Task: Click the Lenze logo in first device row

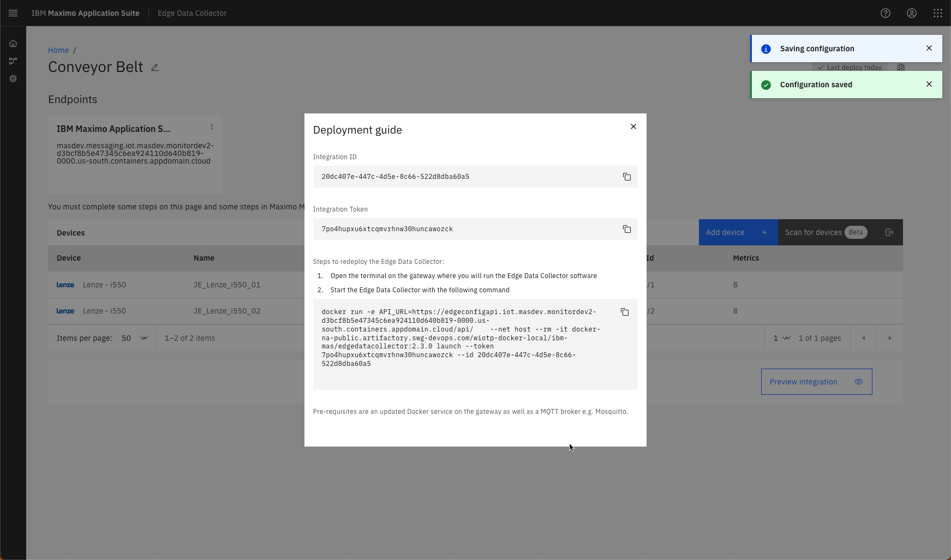Action: [x=65, y=285]
